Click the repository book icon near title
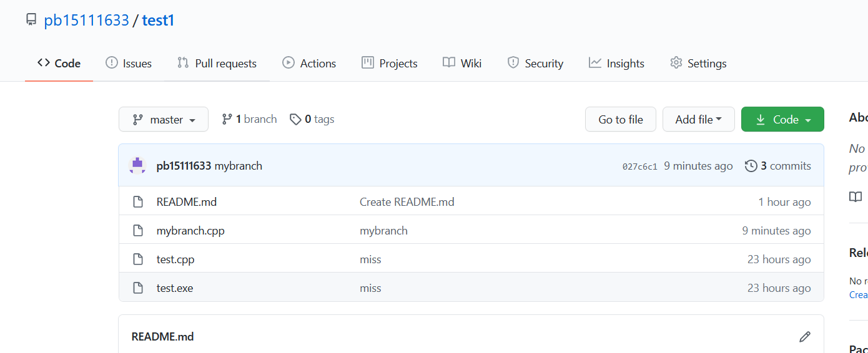The height and width of the screenshot is (353, 868). pos(31,20)
